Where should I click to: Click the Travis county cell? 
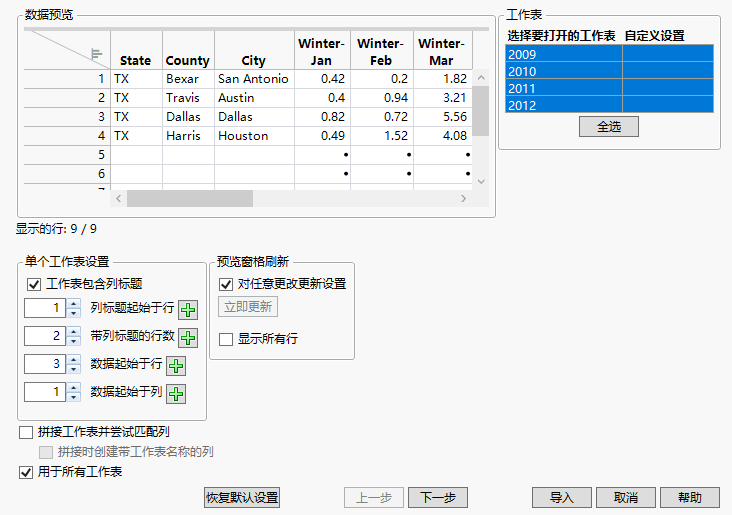[x=188, y=98]
